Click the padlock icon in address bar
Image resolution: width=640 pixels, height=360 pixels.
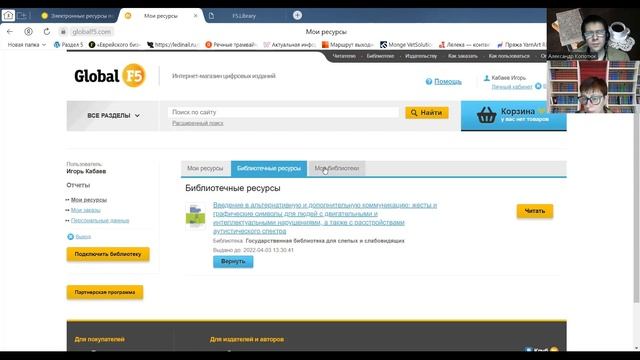(x=63, y=31)
